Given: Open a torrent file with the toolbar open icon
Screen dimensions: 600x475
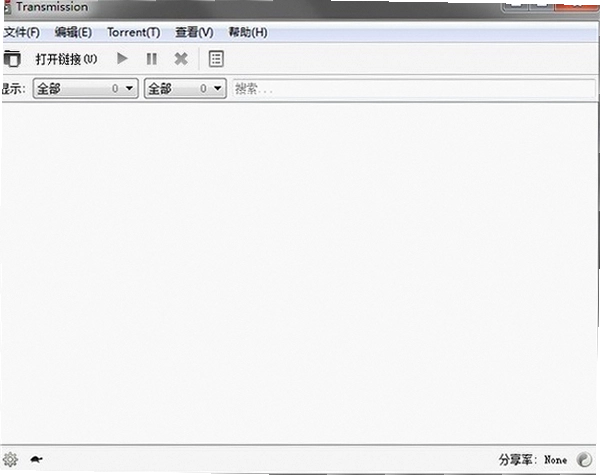Looking at the screenshot, I should point(12,59).
